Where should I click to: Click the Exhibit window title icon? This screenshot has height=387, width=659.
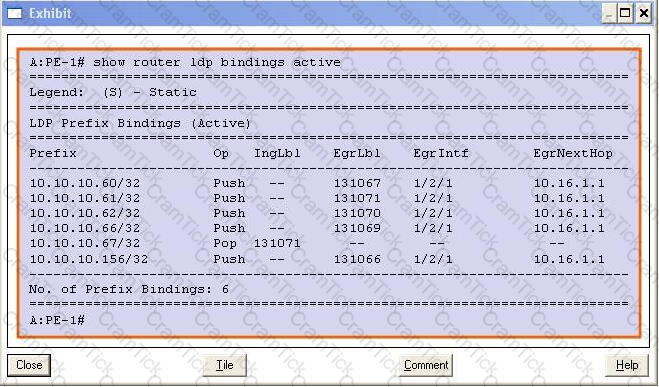point(15,13)
